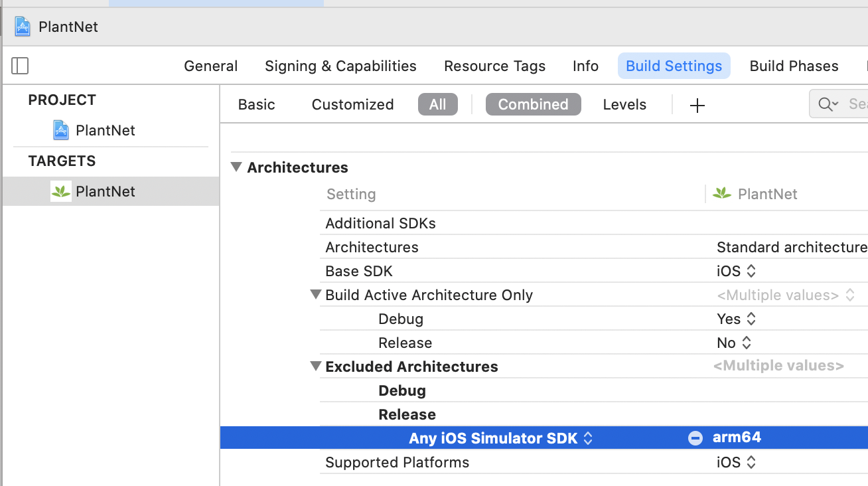868x486 pixels.
Task: Select the All settings toggle
Action: click(437, 104)
